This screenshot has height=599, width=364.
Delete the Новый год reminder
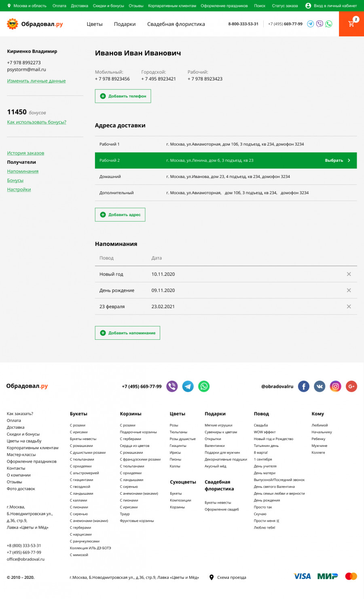point(349,274)
